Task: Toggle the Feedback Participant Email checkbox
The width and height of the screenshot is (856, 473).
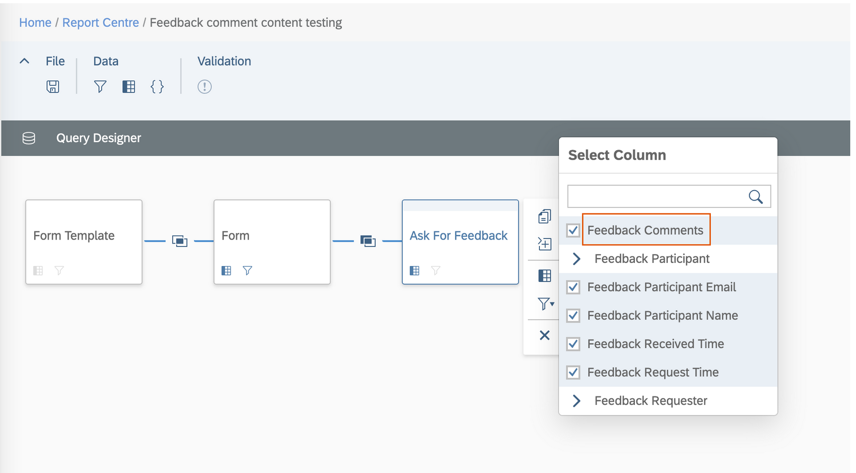Action: click(573, 287)
